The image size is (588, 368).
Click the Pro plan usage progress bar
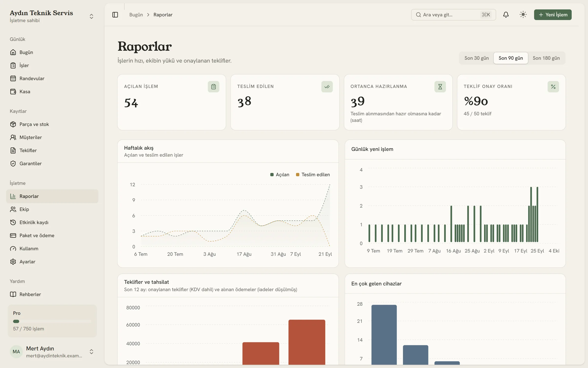[52, 321]
